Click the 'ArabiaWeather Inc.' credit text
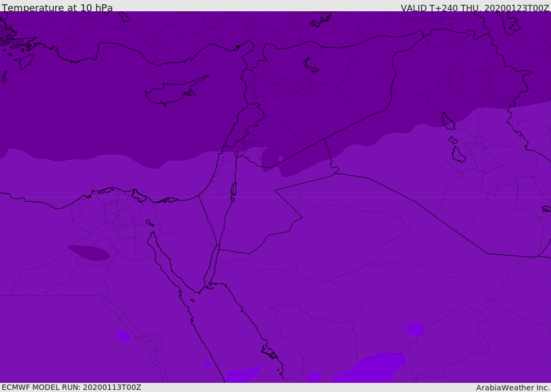Image resolution: width=551 pixels, height=392 pixels. [x=513, y=388]
